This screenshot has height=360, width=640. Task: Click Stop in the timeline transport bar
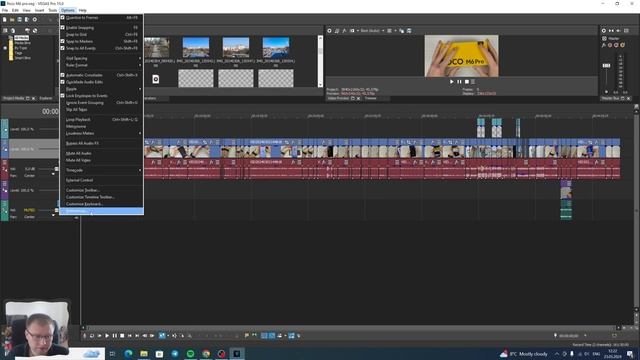(122, 336)
